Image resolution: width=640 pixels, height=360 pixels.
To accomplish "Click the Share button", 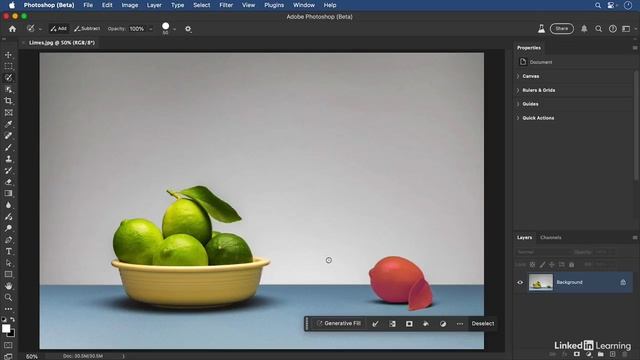I will (x=562, y=29).
